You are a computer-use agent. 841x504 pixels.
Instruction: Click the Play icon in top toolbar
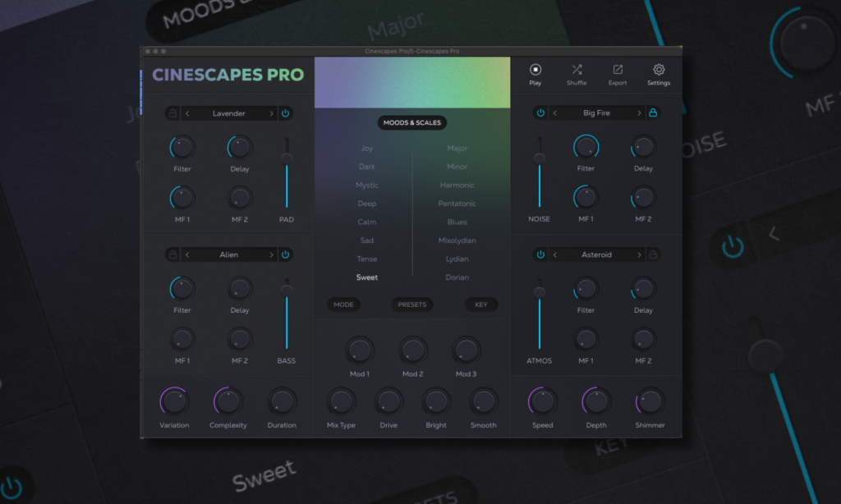click(535, 71)
